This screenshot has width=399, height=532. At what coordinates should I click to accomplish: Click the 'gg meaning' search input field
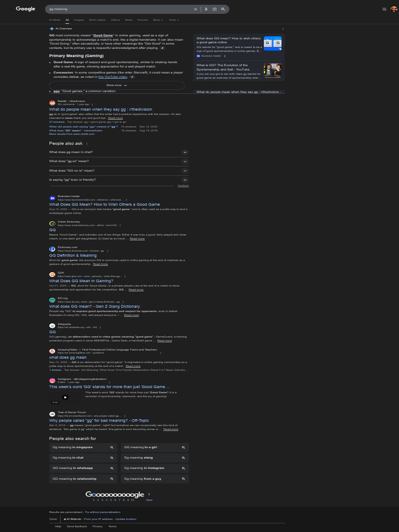[119, 9]
